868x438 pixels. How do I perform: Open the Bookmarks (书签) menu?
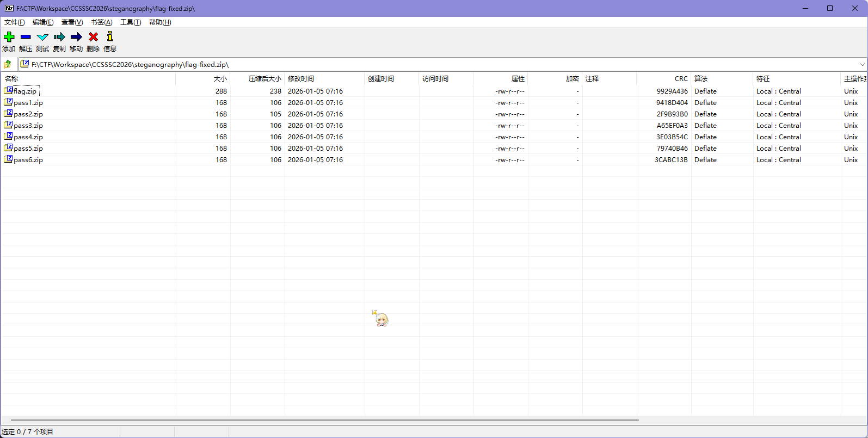[x=101, y=22]
